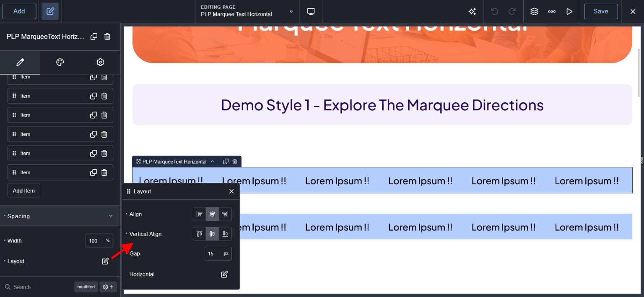Set Align to right
Screen dimensions: 644x297
(225, 214)
